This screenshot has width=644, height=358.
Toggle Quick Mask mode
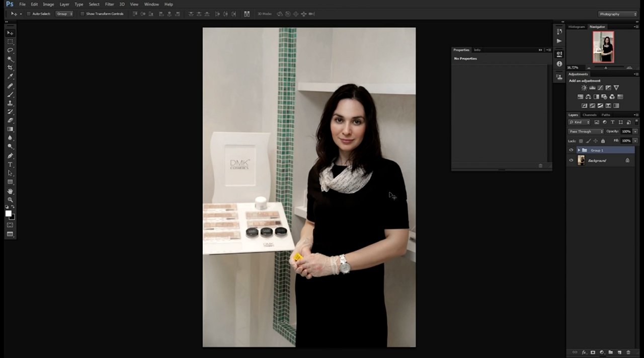coord(10,225)
